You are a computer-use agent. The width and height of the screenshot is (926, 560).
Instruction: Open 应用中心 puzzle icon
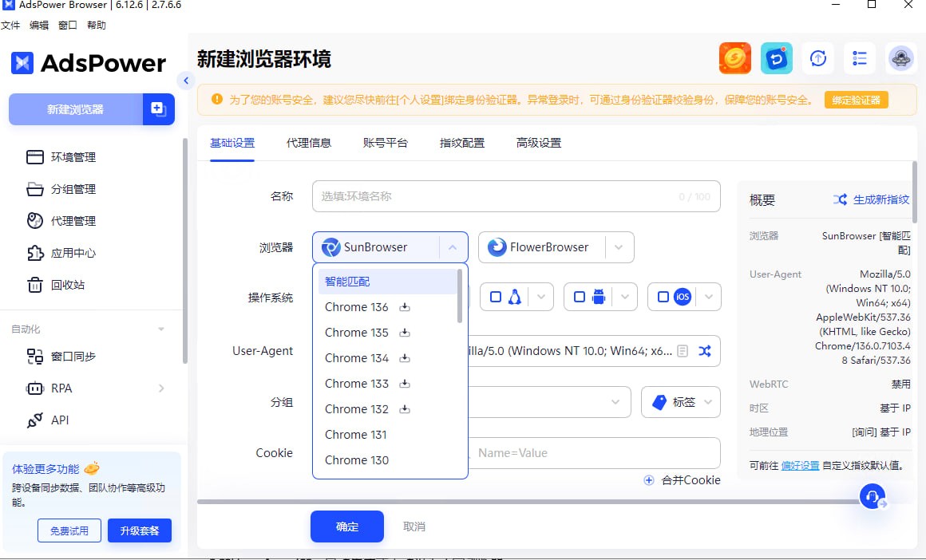(x=35, y=253)
